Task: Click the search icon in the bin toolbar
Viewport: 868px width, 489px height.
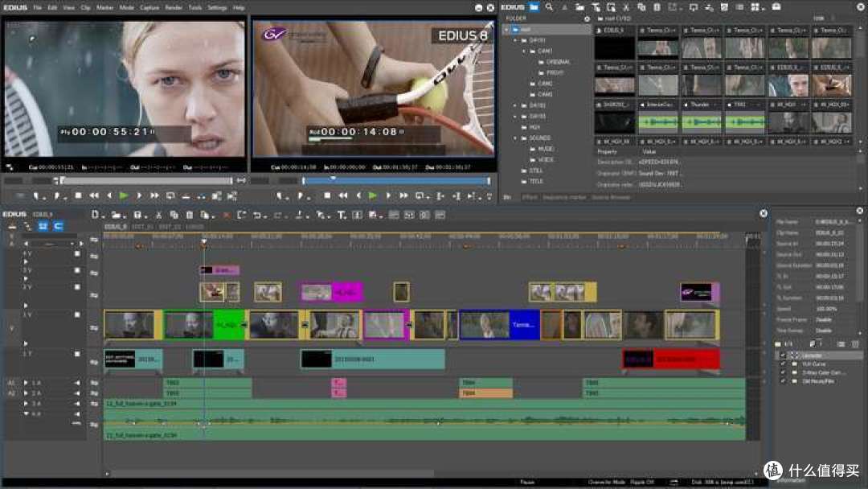Action: tap(549, 7)
